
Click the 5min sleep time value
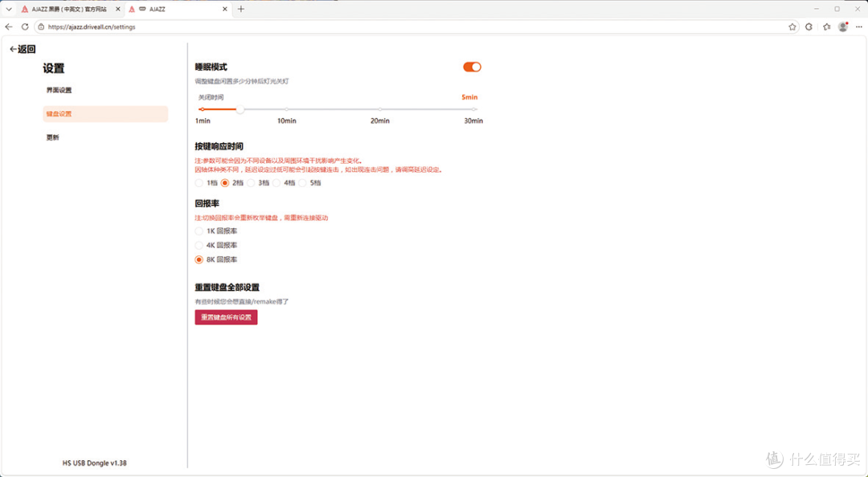(469, 97)
